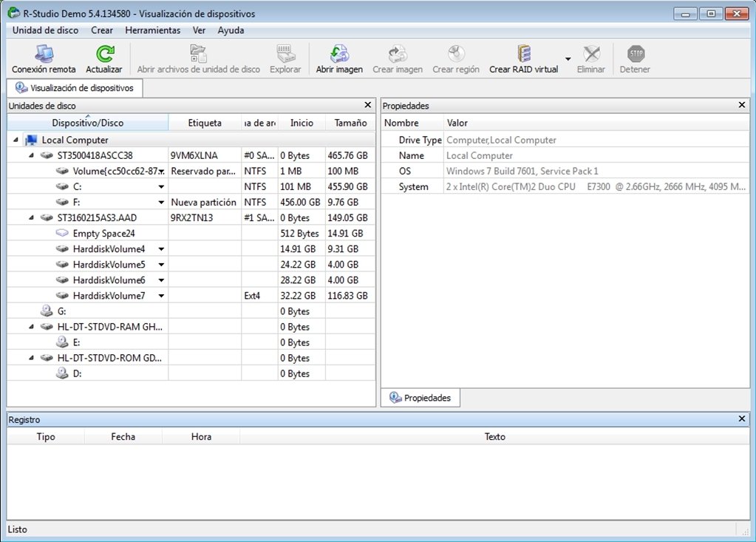Open the dropdown arrow on HarddiskVolume4
This screenshot has height=542, width=756.
162,249
